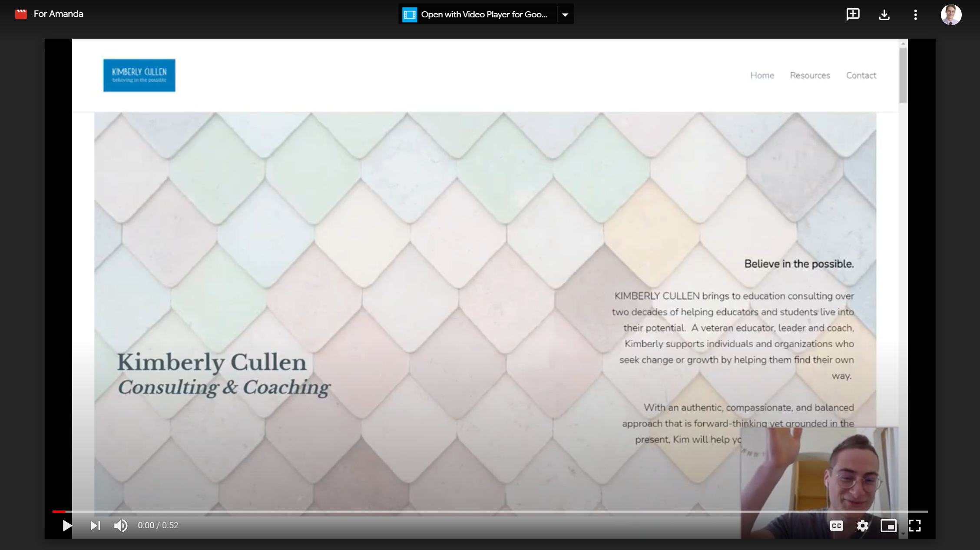Enter fullscreen mode
Screen dimensions: 980x550
pyautogui.click(x=915, y=526)
